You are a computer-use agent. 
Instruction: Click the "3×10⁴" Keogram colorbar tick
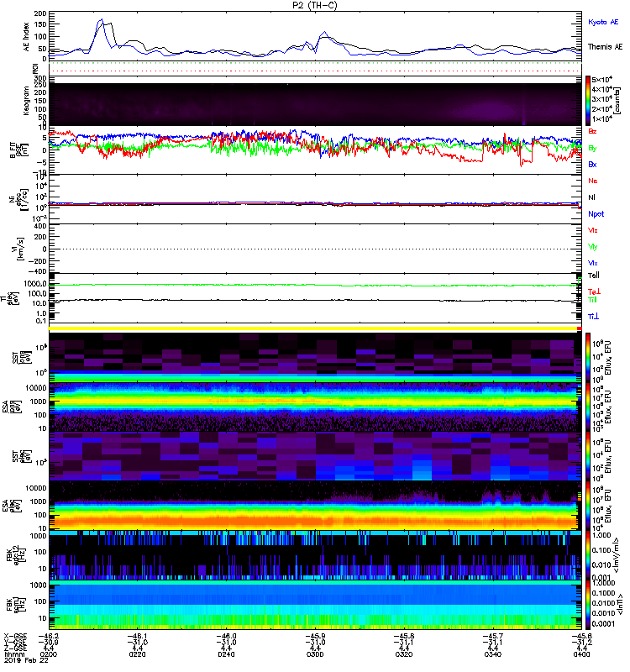tap(601, 99)
